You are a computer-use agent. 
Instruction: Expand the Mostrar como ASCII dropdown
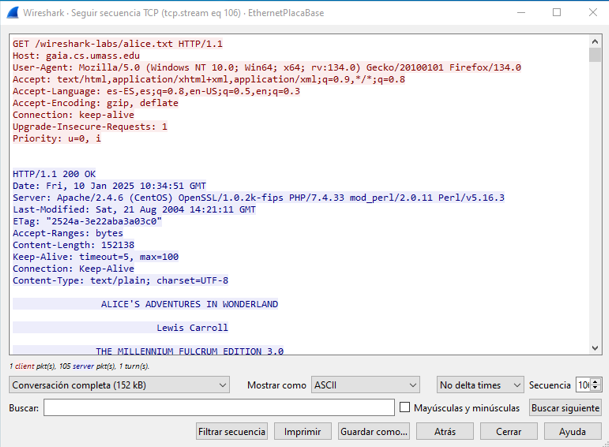tap(364, 385)
